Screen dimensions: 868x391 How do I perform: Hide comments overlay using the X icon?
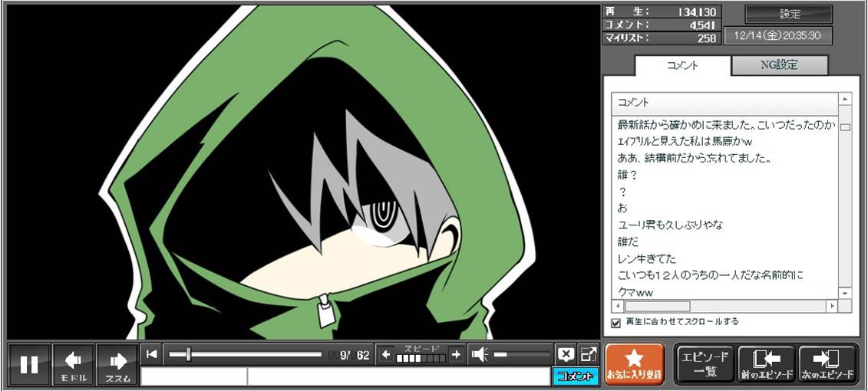[x=566, y=354]
